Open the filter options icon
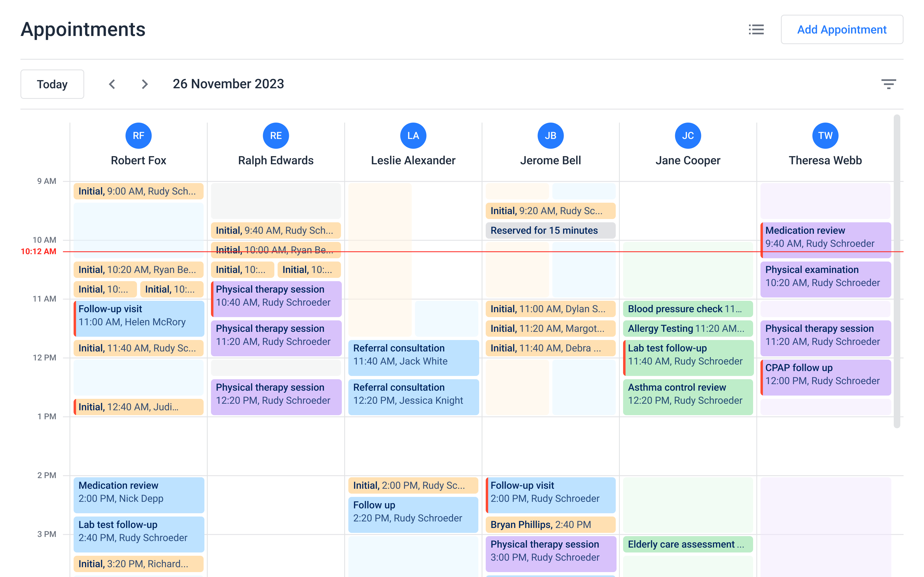The width and height of the screenshot is (924, 577). pos(888,84)
